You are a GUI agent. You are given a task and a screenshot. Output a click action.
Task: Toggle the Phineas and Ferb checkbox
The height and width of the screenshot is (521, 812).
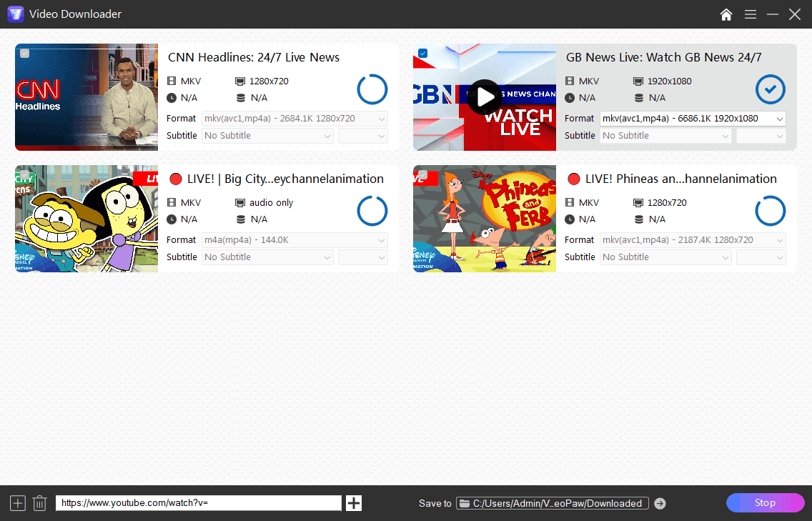click(x=422, y=174)
